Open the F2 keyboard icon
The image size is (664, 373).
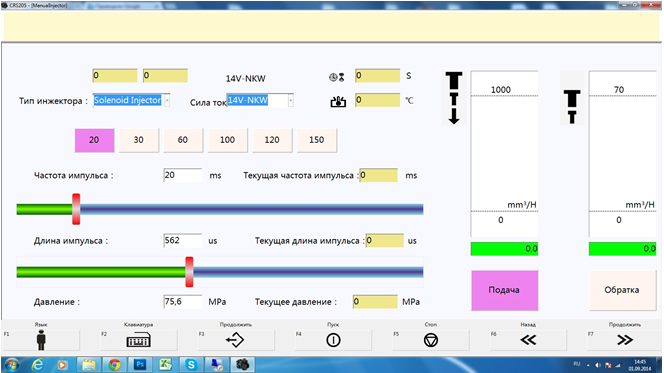pyautogui.click(x=138, y=340)
